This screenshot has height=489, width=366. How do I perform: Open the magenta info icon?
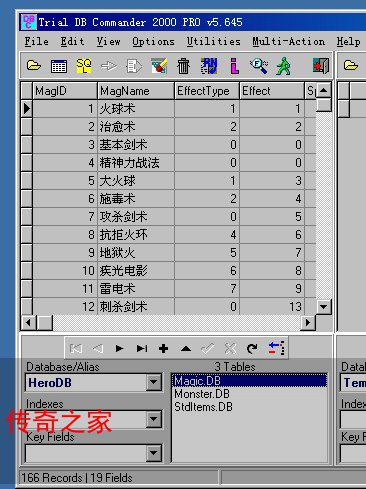coord(235,66)
